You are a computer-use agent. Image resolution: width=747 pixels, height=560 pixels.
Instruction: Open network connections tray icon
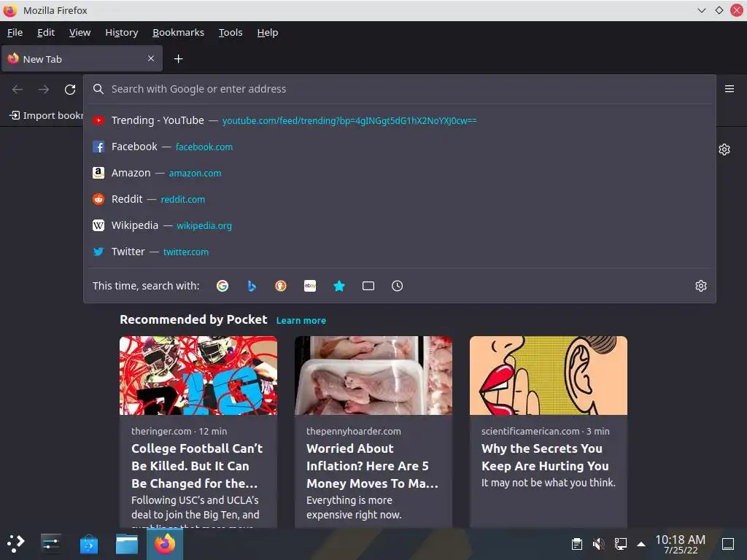pyautogui.click(x=620, y=544)
